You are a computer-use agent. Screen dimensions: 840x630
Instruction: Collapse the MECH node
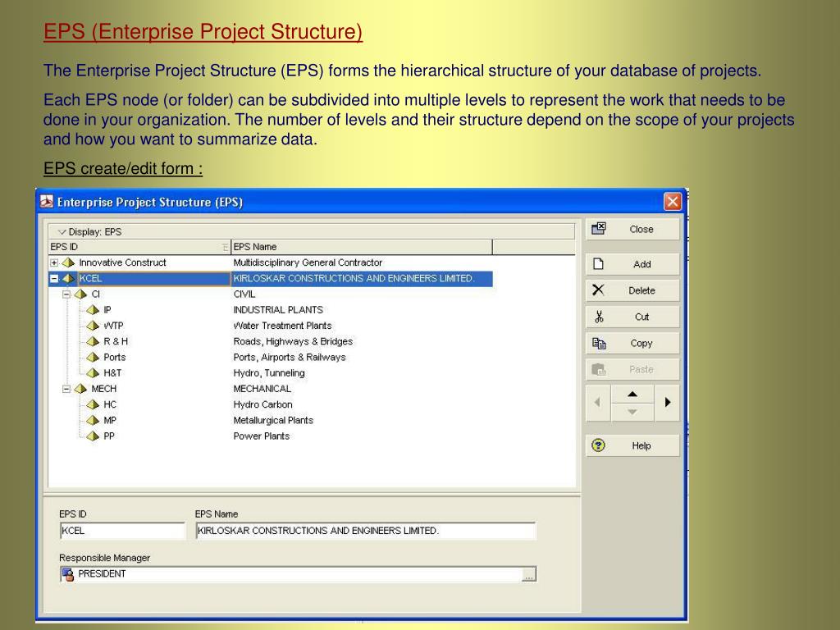66,389
